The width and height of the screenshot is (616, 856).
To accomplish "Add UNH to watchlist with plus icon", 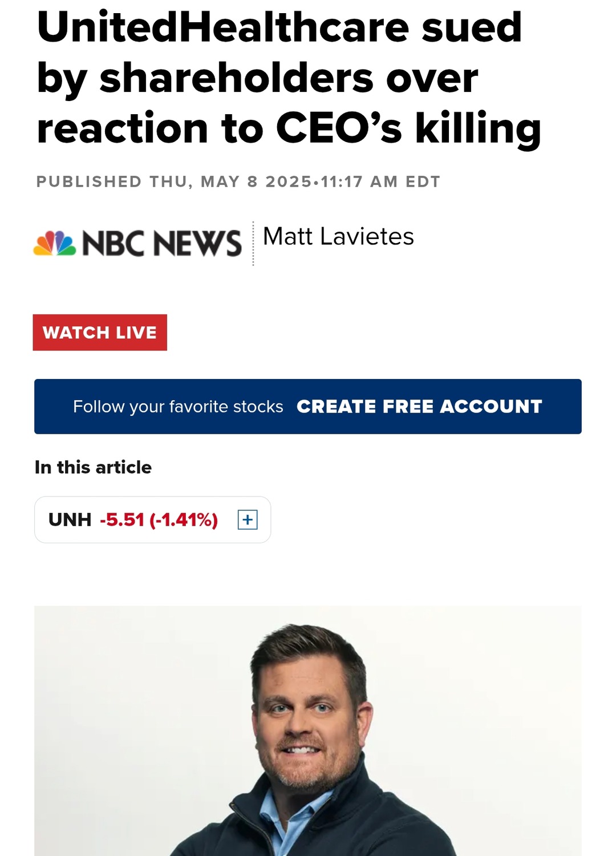I will click(x=248, y=520).
